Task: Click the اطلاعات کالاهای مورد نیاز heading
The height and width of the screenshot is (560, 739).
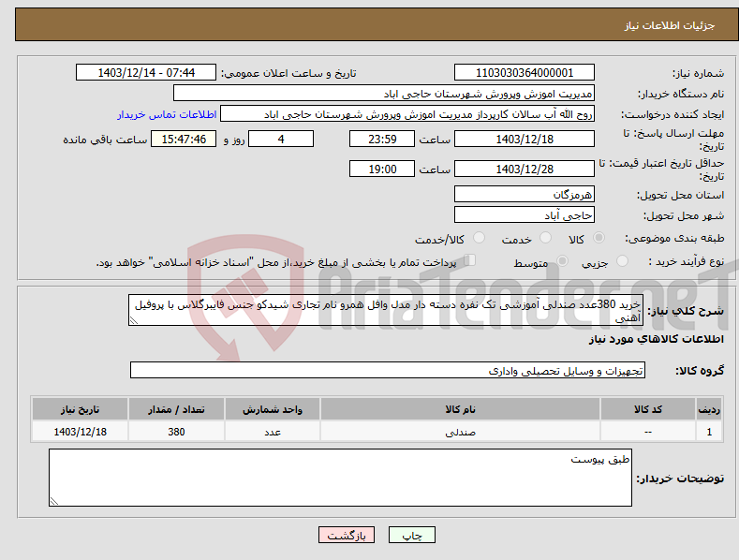Action: pos(656,339)
